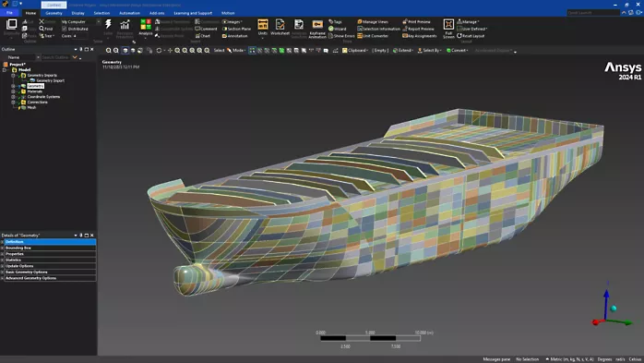Click the Reset Layout icon
The width and height of the screenshot is (644, 363).
tap(471, 36)
